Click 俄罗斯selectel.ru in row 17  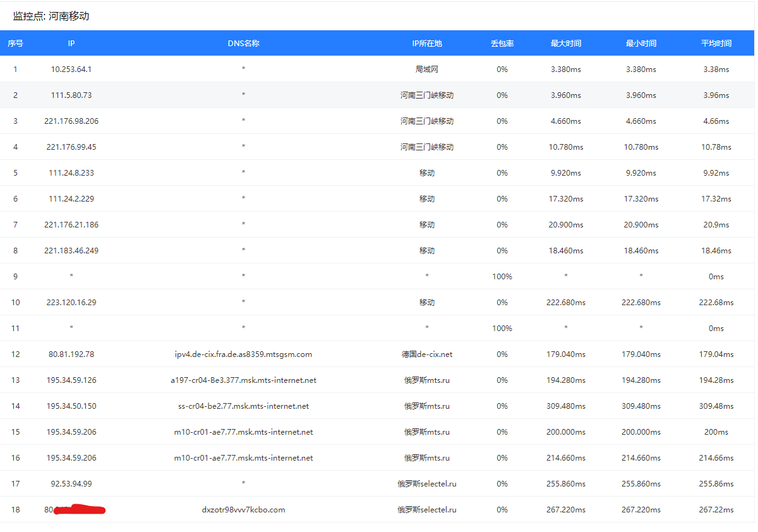(427, 484)
